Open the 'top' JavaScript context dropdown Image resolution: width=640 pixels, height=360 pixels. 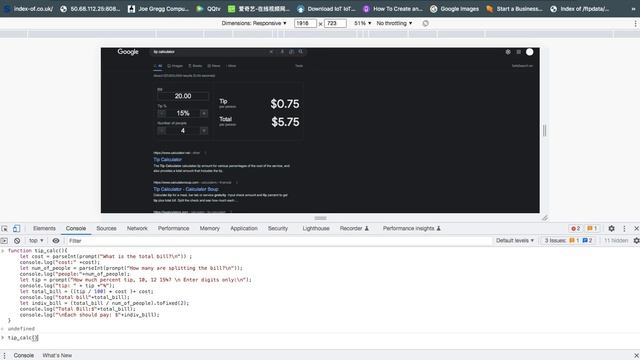36,241
